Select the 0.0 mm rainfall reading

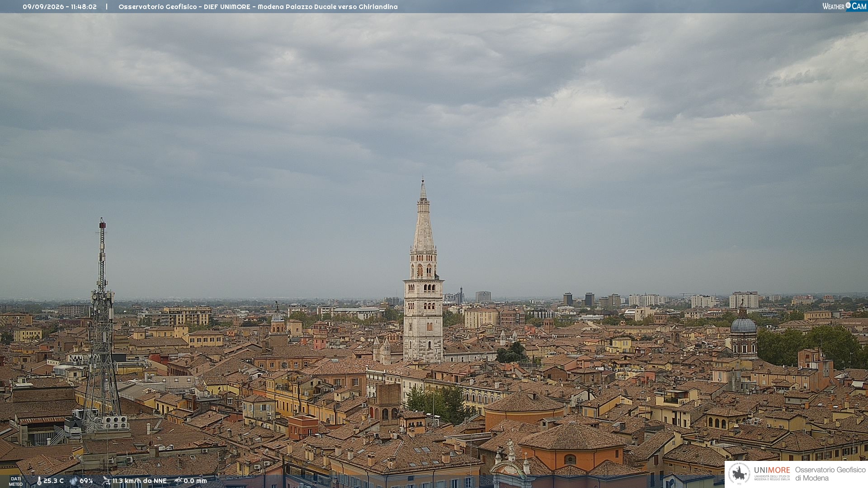tap(195, 481)
